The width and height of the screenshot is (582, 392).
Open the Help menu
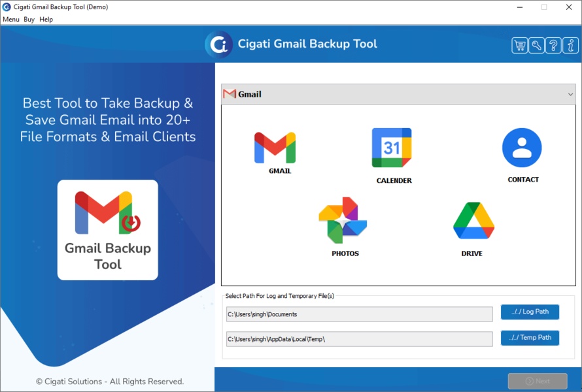46,20
